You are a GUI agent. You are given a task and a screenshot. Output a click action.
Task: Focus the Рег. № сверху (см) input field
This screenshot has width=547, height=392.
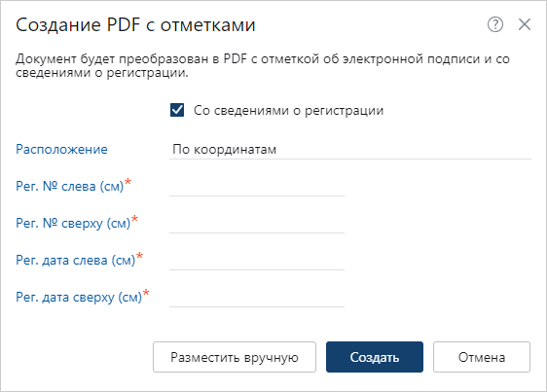point(257,224)
